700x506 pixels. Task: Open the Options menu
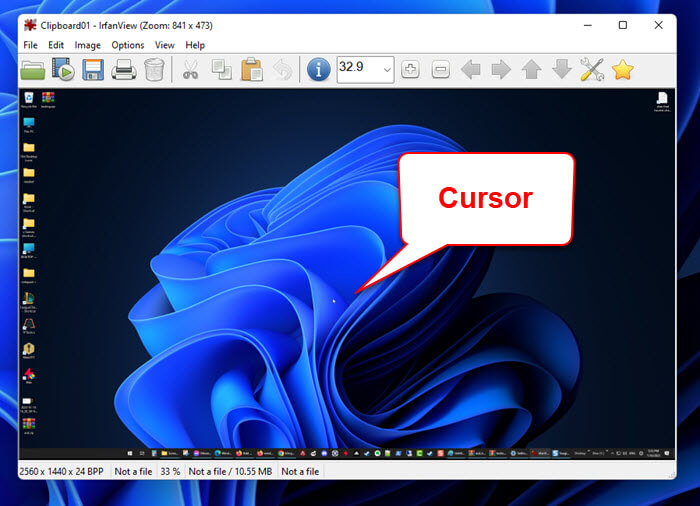(x=128, y=45)
